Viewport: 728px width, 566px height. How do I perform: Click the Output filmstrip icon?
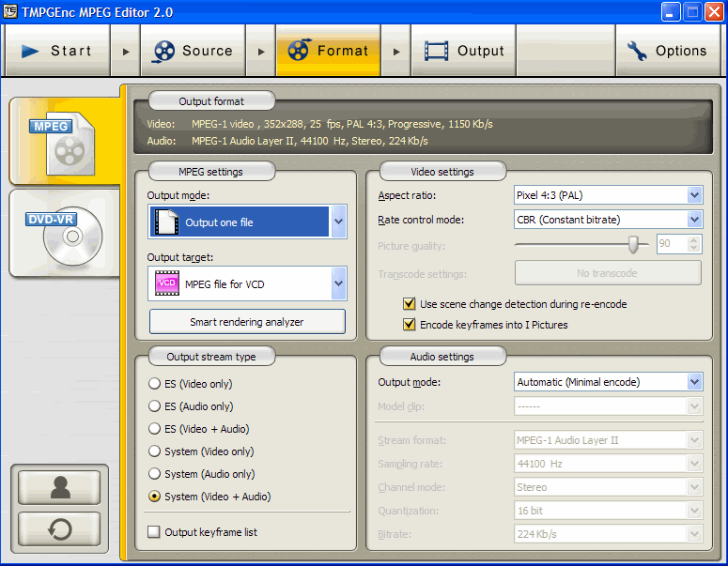coord(437,51)
